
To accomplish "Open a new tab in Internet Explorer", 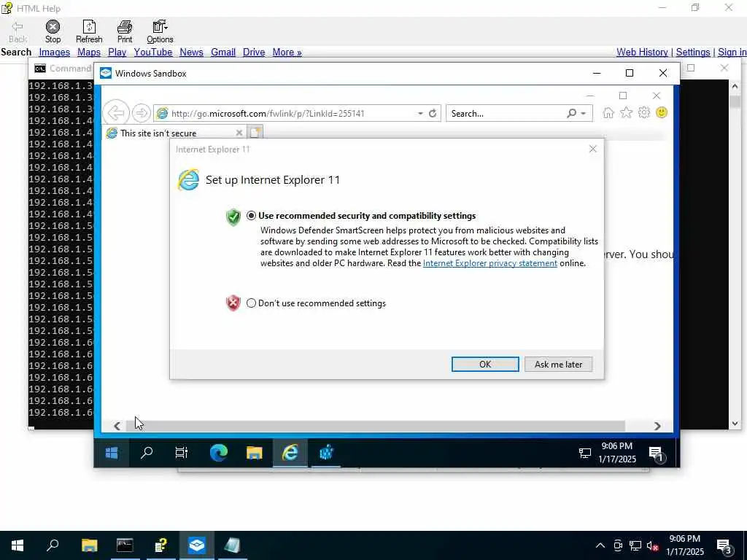I will pos(255,133).
